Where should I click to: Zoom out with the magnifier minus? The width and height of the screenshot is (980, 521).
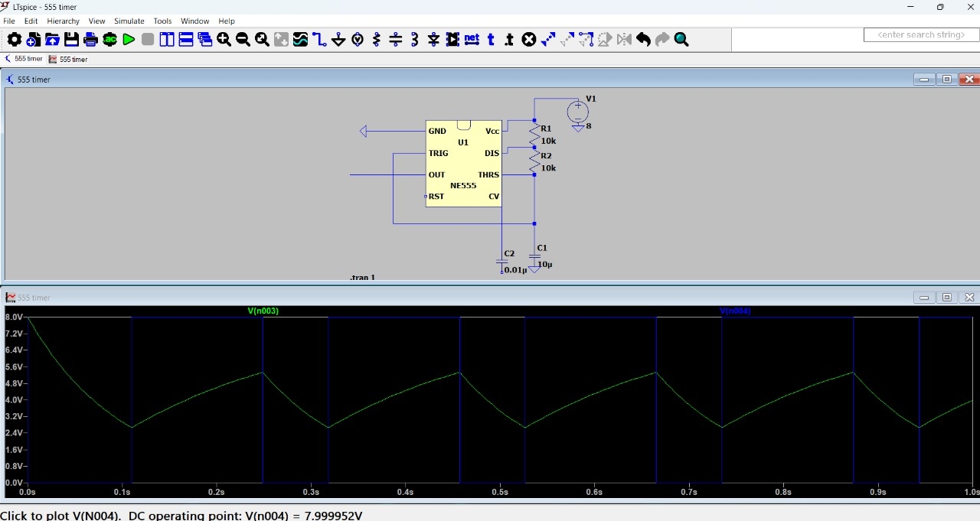click(x=243, y=40)
